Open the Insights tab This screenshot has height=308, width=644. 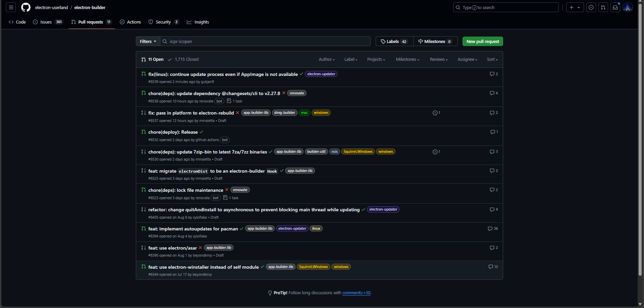[x=198, y=22]
